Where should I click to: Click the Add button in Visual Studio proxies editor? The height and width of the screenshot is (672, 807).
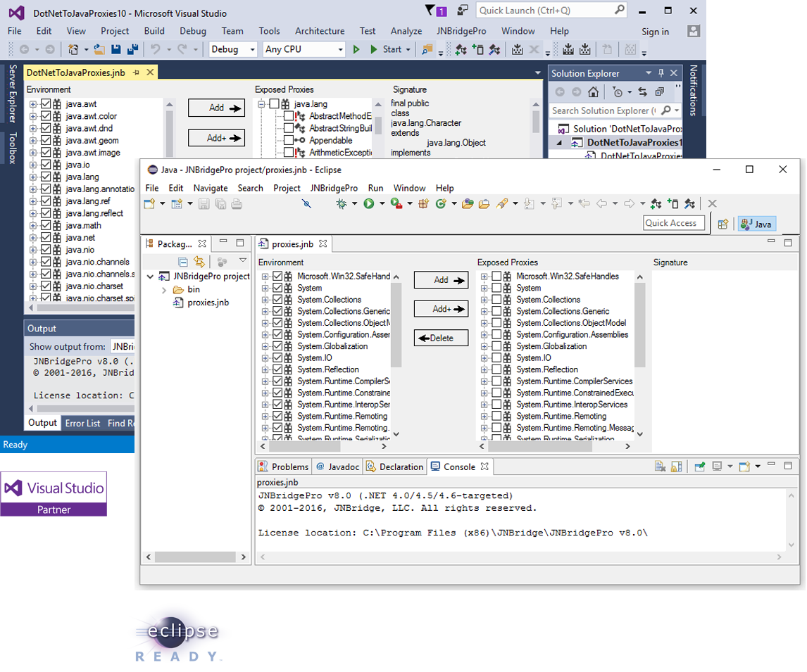coord(216,108)
